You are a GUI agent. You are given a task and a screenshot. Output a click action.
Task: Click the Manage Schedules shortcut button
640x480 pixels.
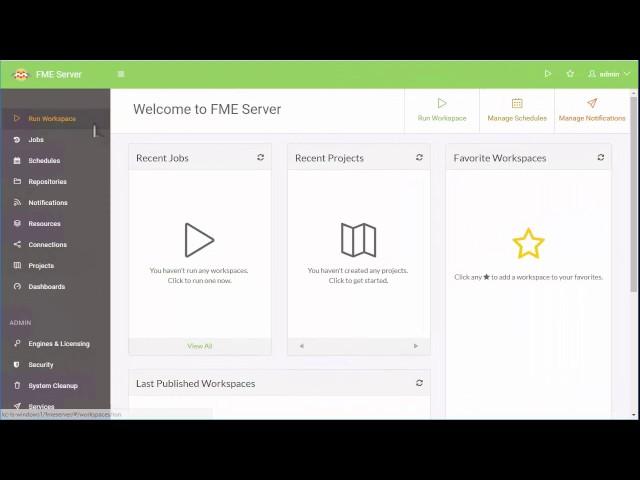click(517, 110)
